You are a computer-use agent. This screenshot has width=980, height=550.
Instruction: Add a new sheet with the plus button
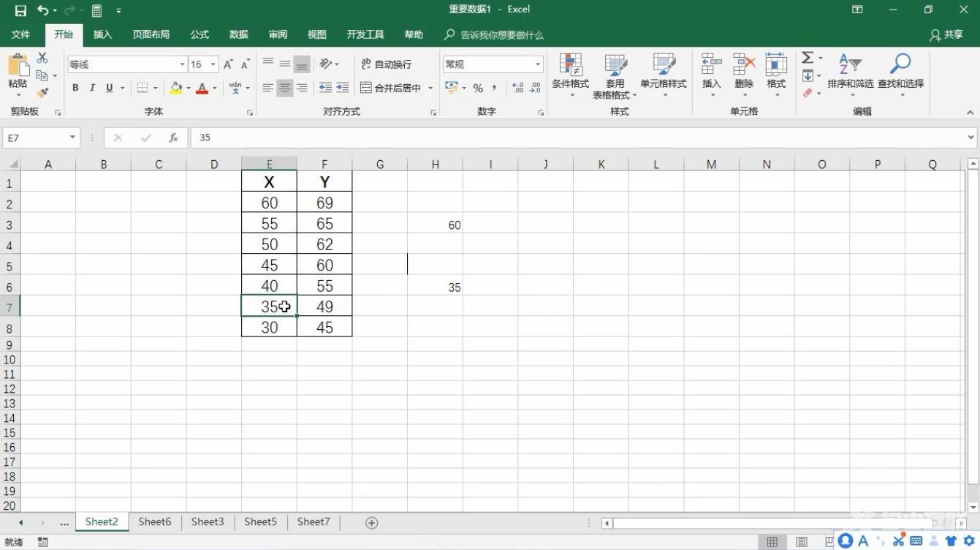371,522
